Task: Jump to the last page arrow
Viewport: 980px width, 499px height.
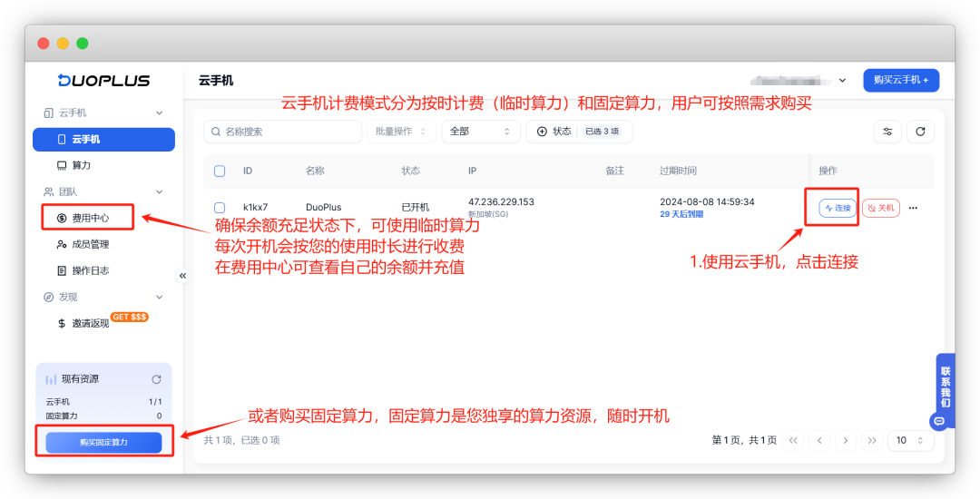Action: point(872,440)
